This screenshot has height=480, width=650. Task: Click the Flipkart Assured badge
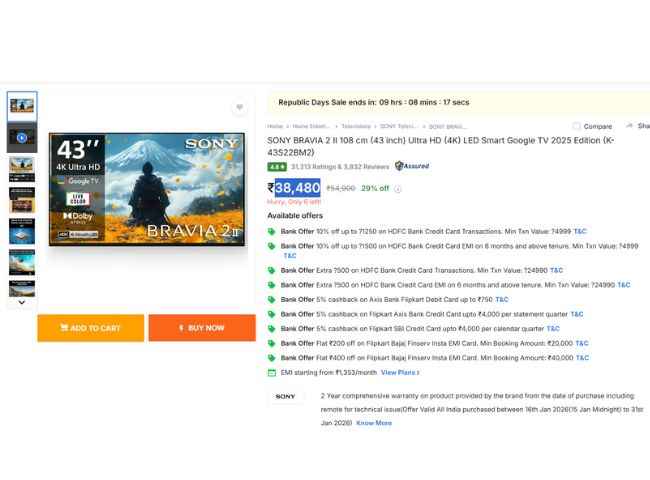411,166
